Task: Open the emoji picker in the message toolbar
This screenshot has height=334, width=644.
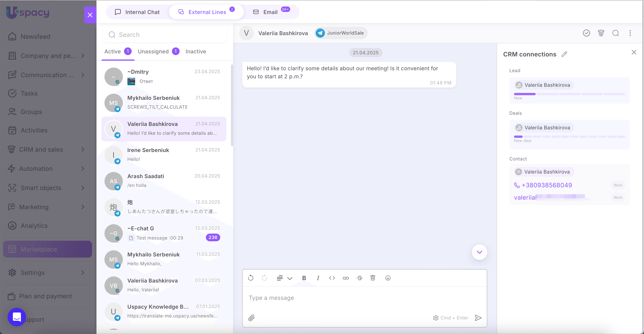Action: click(x=388, y=278)
